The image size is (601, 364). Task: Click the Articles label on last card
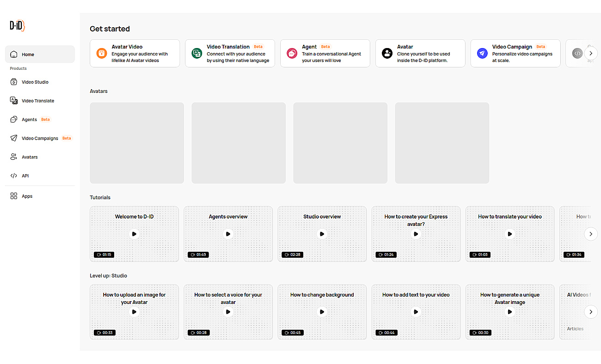point(575,329)
